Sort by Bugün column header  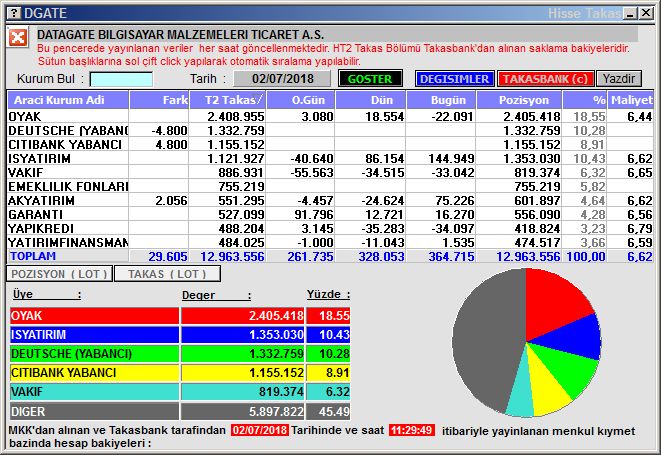pos(441,100)
